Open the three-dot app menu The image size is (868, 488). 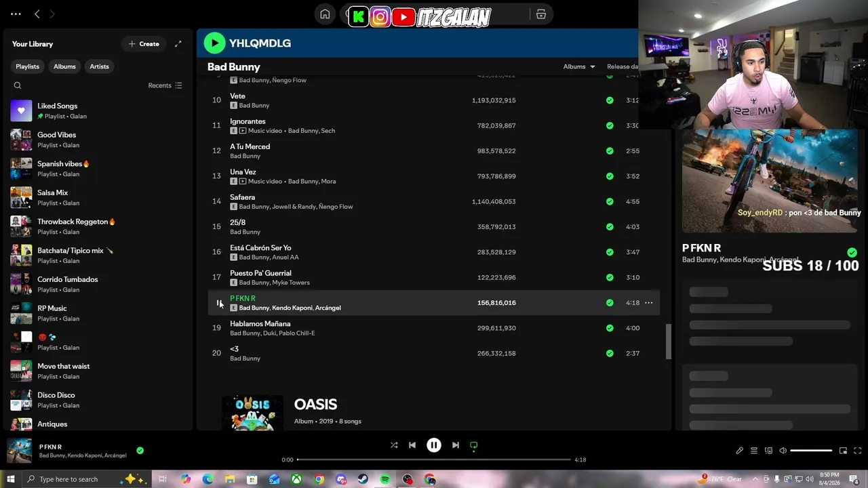16,14
